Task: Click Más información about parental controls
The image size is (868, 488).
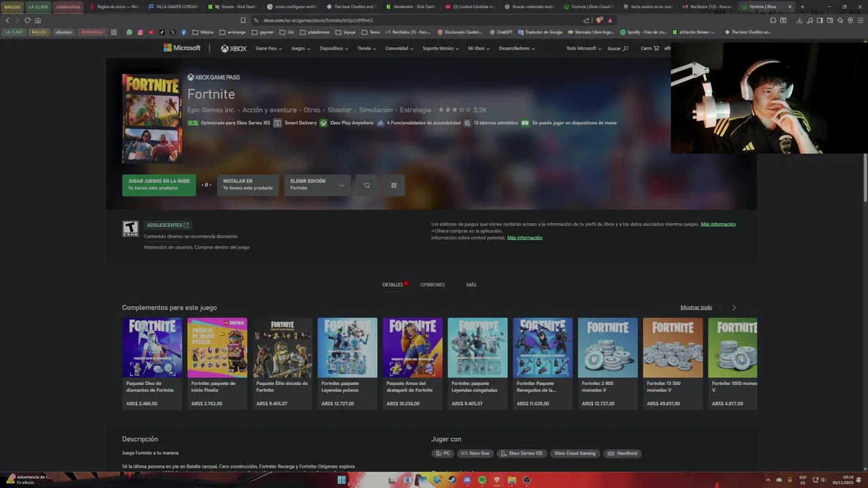Action: pyautogui.click(x=525, y=238)
